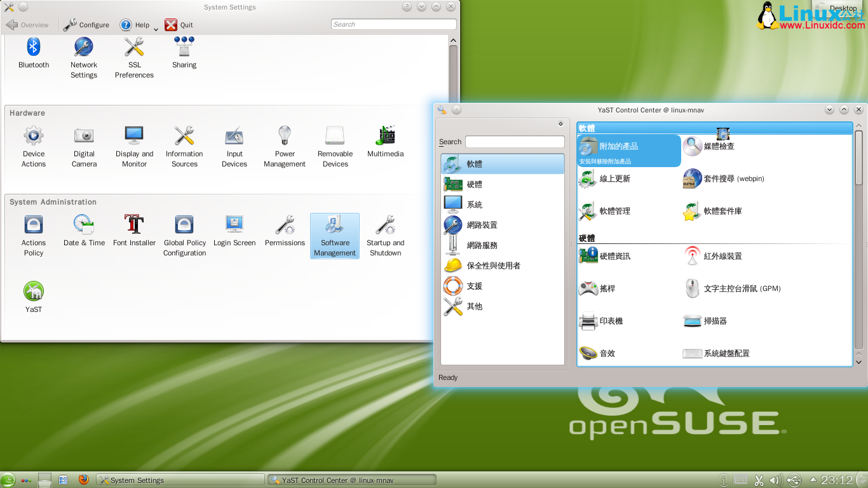868x488 pixels.
Task: Launch the Font Installer module
Action: coord(134,231)
